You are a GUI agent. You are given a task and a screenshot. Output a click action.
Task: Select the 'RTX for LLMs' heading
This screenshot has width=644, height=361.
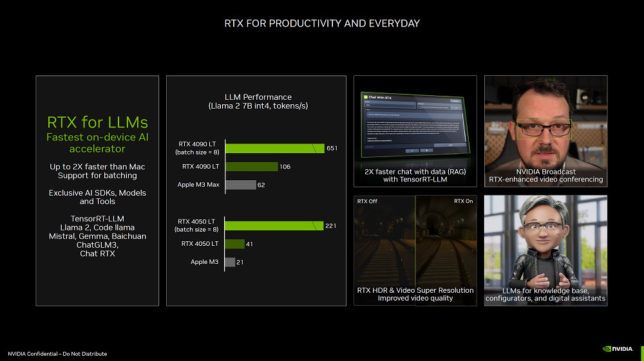[97, 122]
